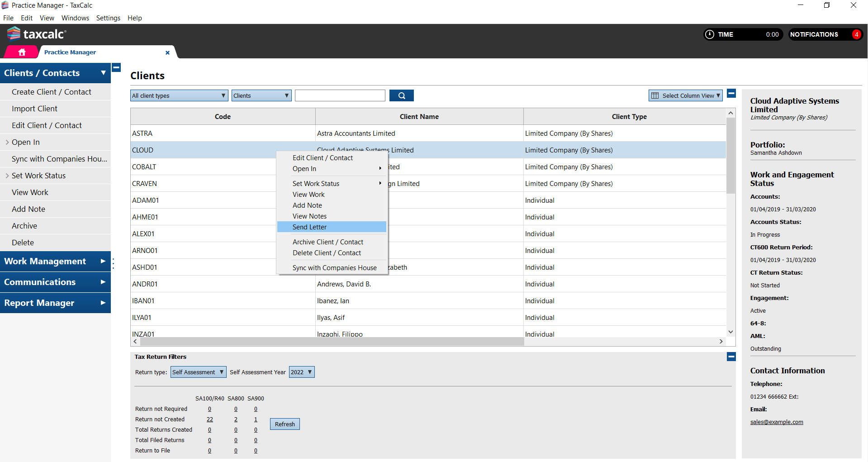Click the timer clock icon

[x=710, y=34]
